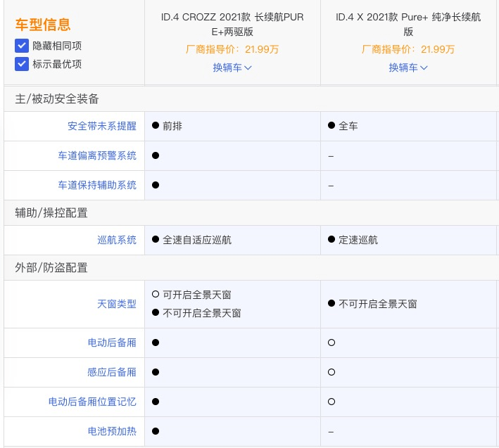Image resolution: width=499 pixels, height=448 pixels.
Task: Click the 主/被动安全装备 section header
Action: coord(57,99)
